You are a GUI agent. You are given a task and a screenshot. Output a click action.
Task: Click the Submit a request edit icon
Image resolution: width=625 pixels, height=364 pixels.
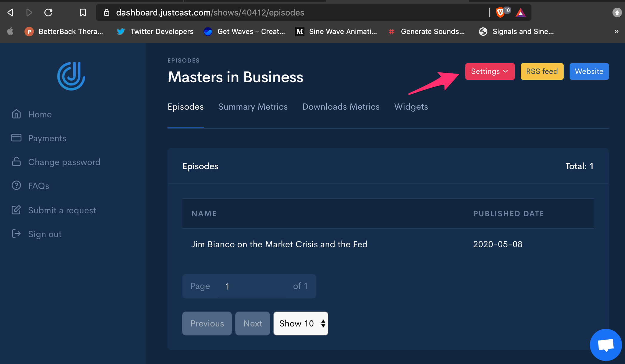[x=16, y=210]
